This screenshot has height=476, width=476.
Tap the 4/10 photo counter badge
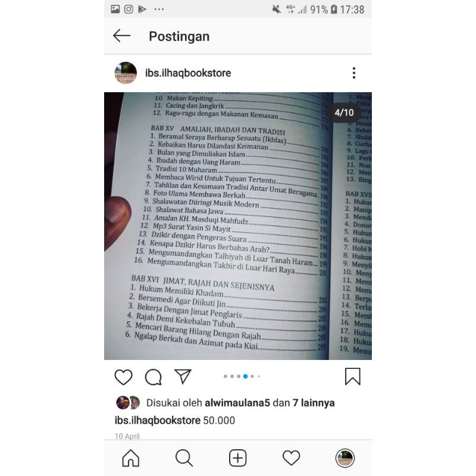(344, 112)
